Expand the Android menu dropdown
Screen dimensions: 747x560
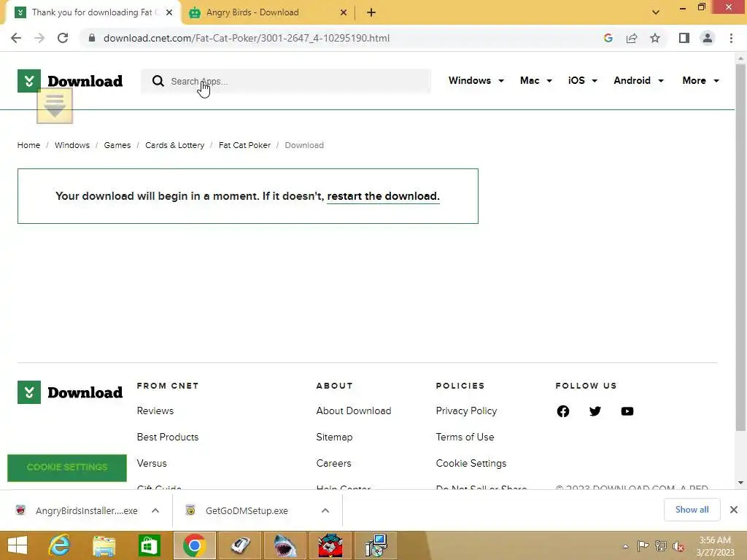(638, 80)
